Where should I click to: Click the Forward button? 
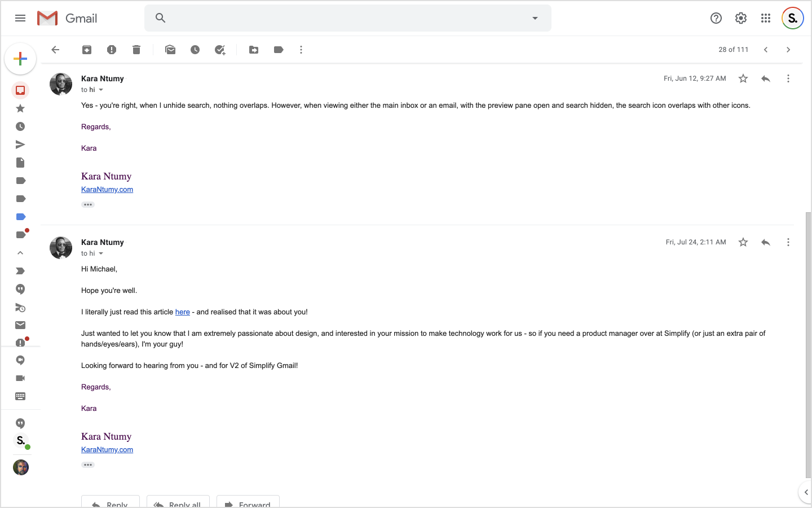pos(248,502)
